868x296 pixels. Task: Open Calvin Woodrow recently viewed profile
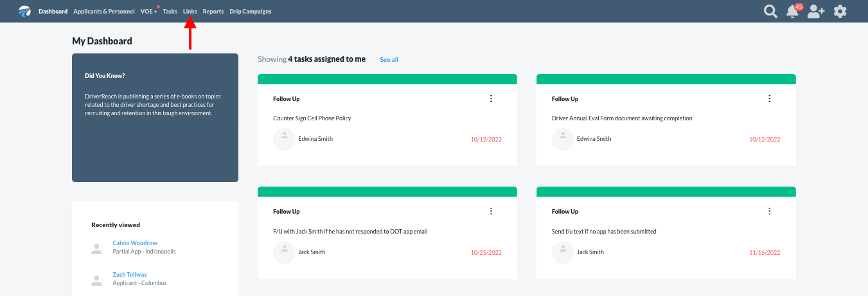tap(135, 243)
